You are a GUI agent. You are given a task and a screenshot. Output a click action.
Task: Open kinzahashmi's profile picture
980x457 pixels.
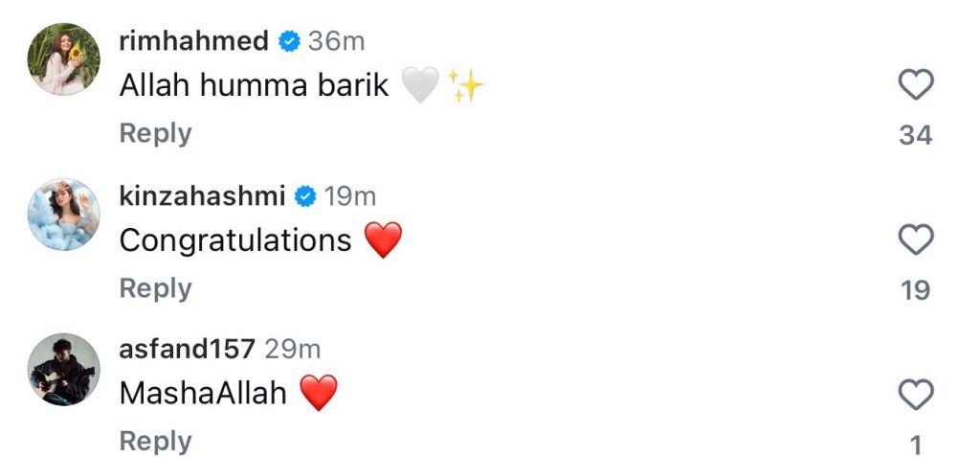click(63, 213)
